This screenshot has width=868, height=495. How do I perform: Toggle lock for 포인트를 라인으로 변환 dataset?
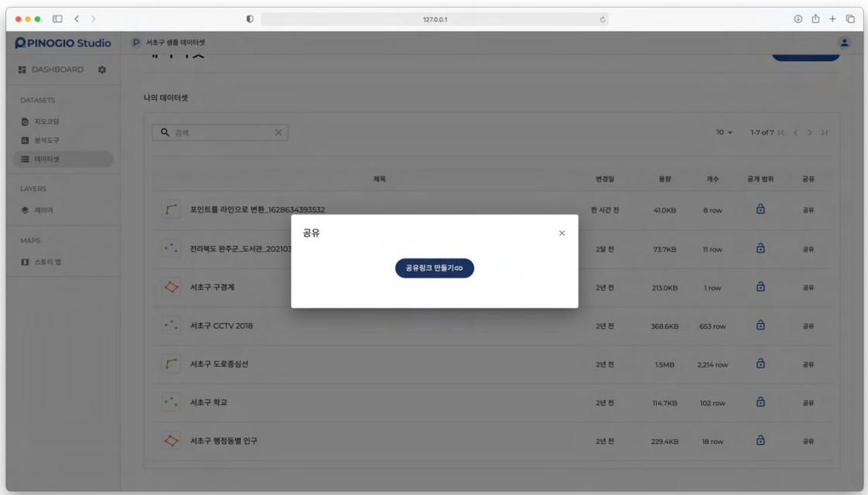tap(760, 210)
